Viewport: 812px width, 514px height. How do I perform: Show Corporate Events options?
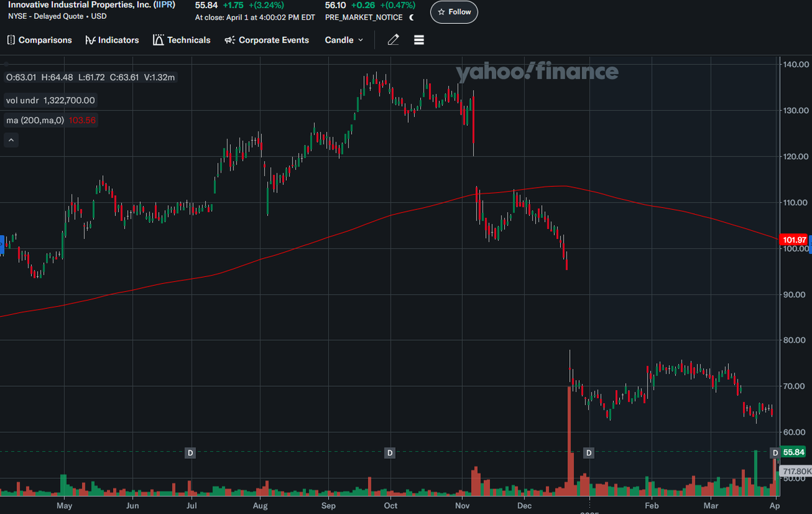click(x=267, y=40)
